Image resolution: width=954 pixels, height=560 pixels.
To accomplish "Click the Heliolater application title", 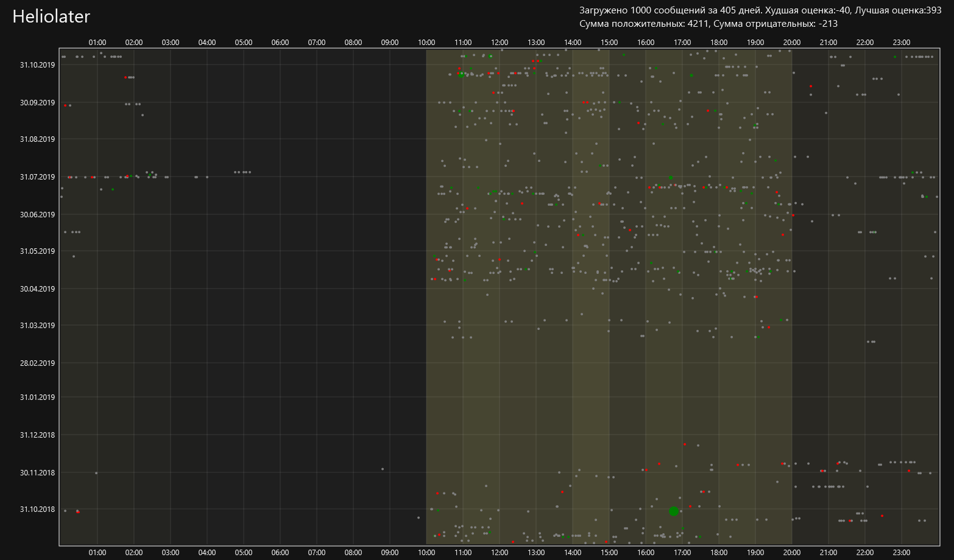I will click(x=51, y=16).
